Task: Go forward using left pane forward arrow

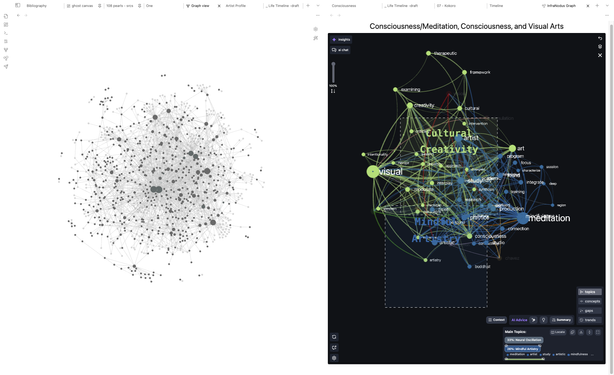Action: 26,15
